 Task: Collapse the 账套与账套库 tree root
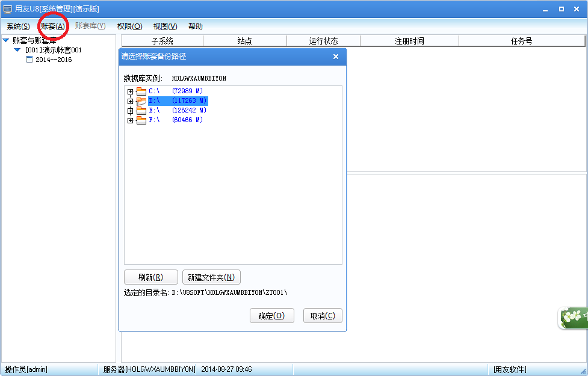(x=6, y=40)
